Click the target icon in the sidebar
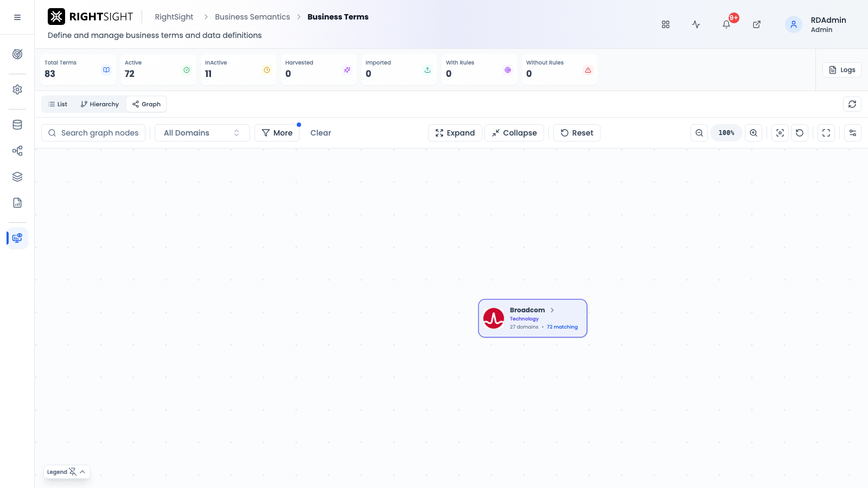This screenshot has width=868, height=488. pyautogui.click(x=17, y=54)
